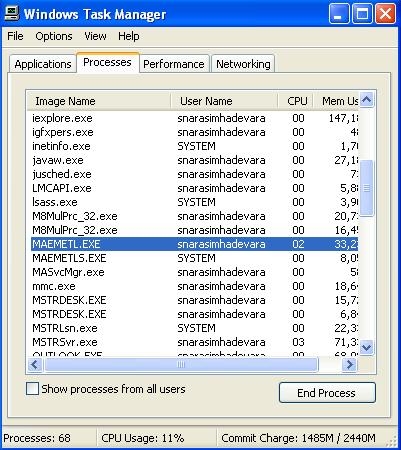
Task: Click the horizontal scrollbar thumb
Action: (181, 364)
